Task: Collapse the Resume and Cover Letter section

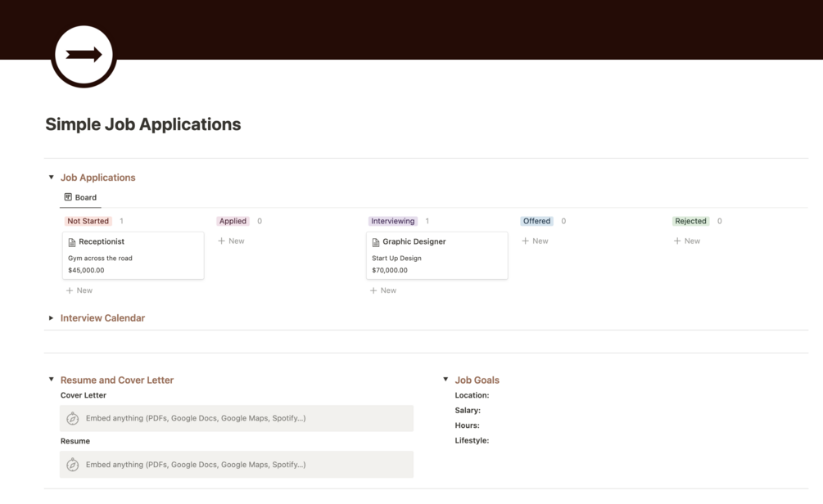Action: (x=52, y=380)
